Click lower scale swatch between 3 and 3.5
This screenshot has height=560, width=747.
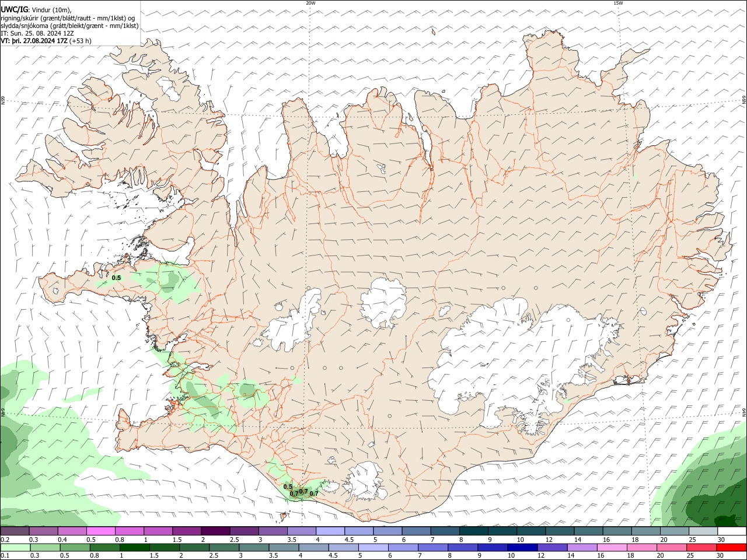pos(254,547)
